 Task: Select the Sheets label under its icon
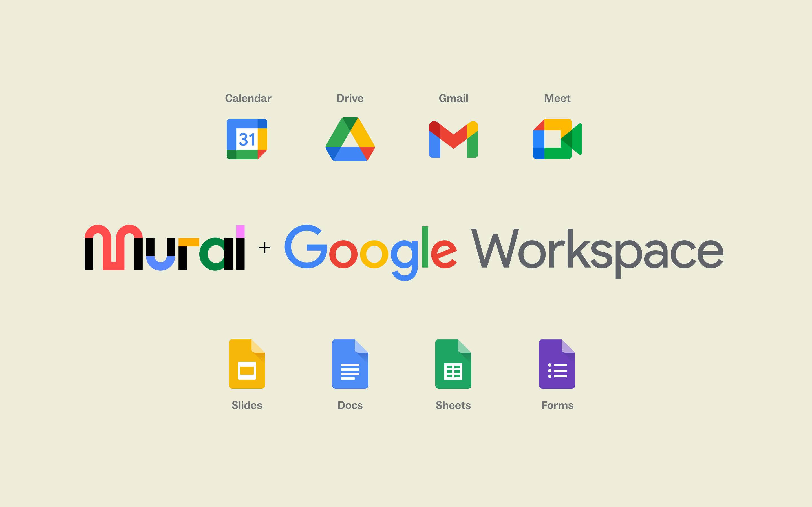[x=454, y=405]
